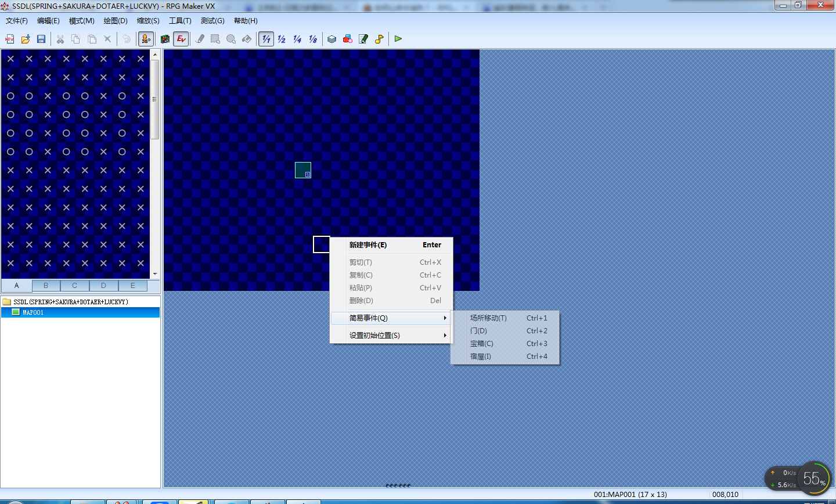
Task: Start playtest with the green play icon
Action: pyautogui.click(x=398, y=39)
